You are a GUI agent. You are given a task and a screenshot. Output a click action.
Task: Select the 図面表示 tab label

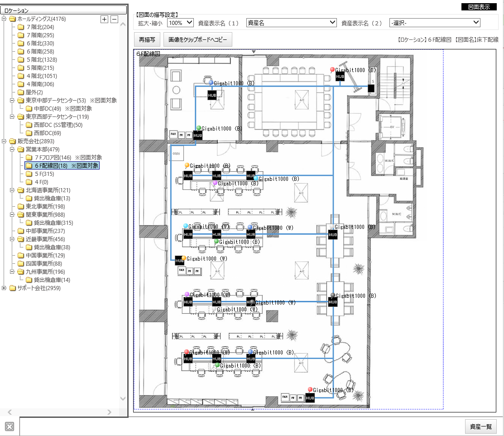[479, 7]
